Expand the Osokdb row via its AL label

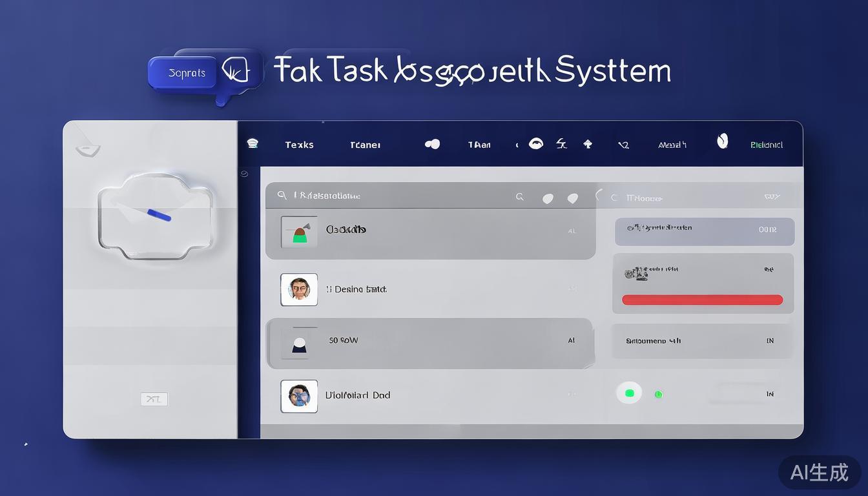pyautogui.click(x=572, y=231)
